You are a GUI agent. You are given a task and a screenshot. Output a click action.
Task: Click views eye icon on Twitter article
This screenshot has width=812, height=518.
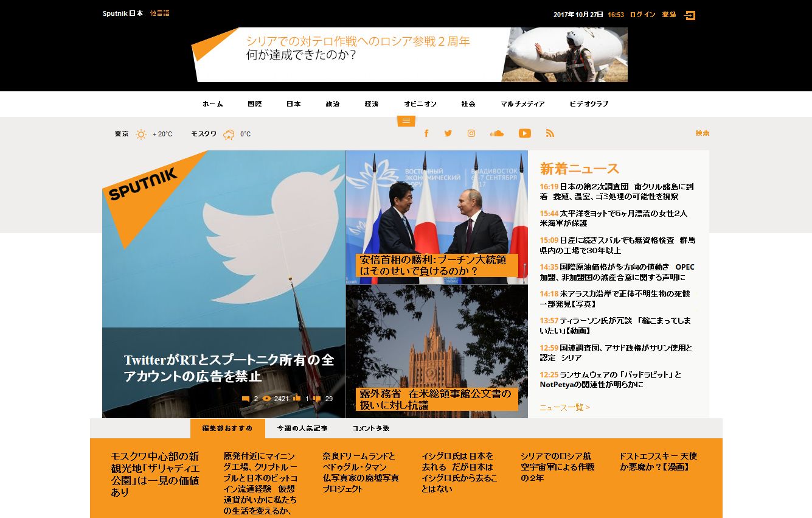pos(266,399)
